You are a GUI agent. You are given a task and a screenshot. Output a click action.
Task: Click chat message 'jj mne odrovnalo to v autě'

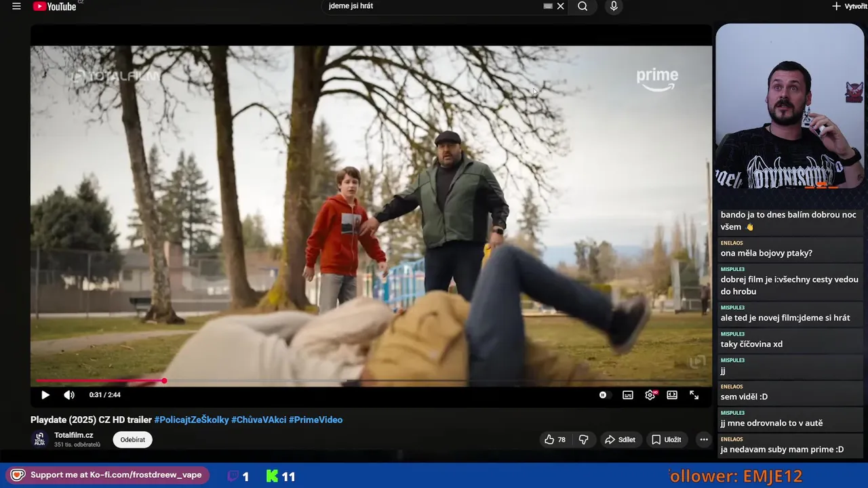pyautogui.click(x=772, y=423)
